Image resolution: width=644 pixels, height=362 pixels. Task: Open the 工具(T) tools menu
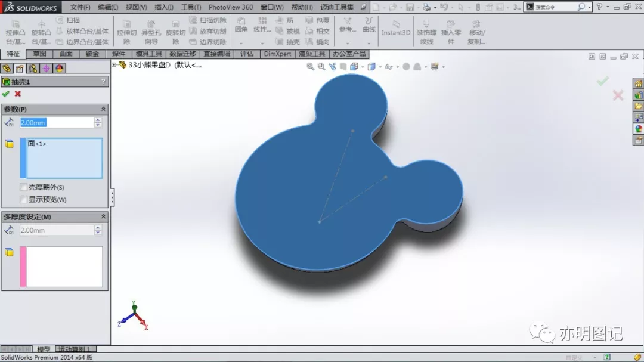click(x=191, y=7)
